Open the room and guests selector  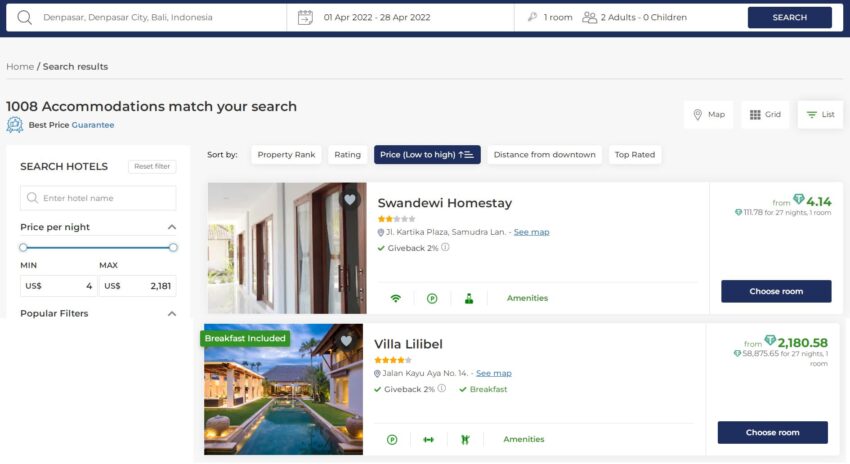[607, 17]
